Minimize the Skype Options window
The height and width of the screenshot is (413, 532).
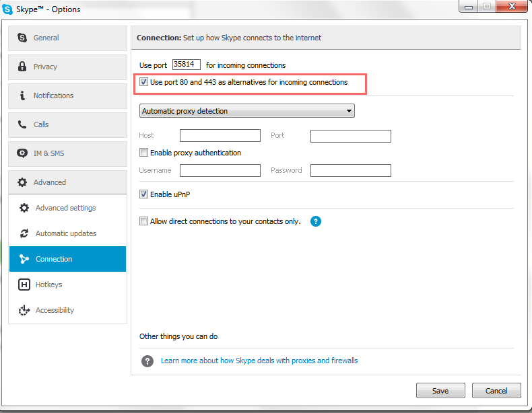tap(469, 7)
